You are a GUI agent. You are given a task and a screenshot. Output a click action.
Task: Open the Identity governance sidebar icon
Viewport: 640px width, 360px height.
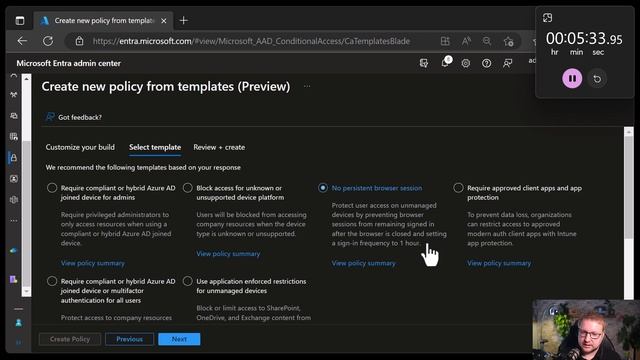click(x=14, y=179)
